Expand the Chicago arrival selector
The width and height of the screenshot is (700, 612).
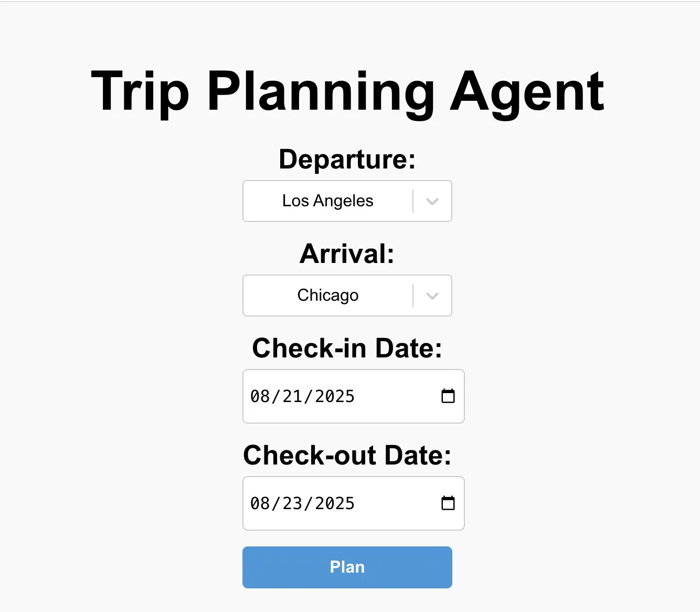pyautogui.click(x=347, y=296)
